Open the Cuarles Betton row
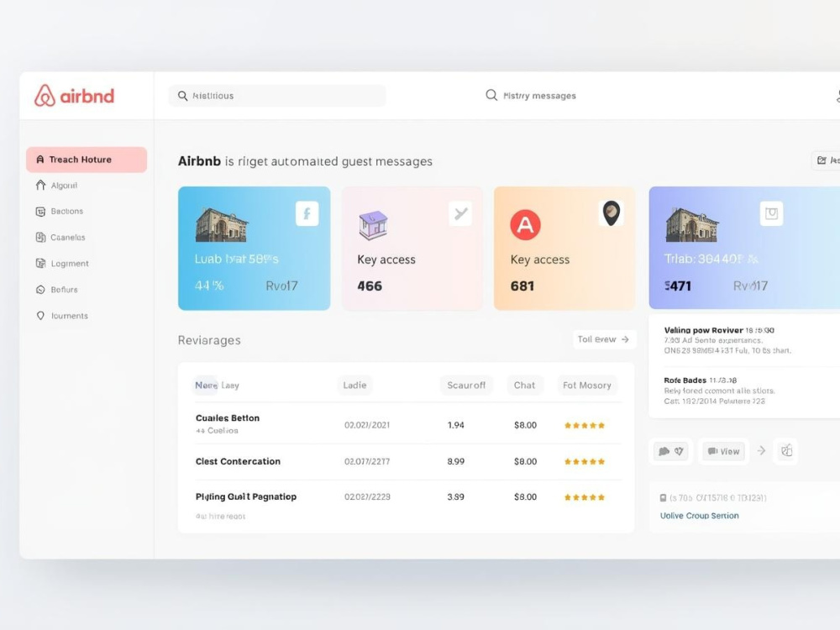The image size is (840, 630). point(407,423)
